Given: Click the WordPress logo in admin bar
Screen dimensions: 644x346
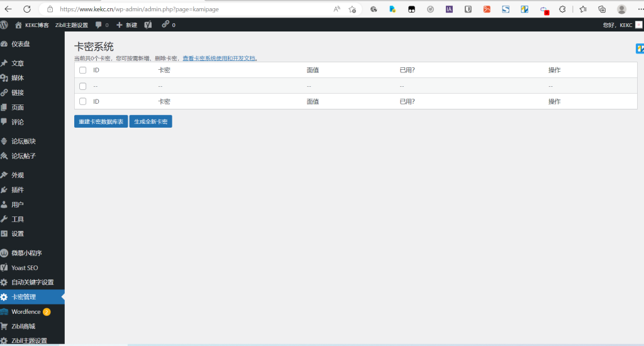Looking at the screenshot, I should [4, 25].
